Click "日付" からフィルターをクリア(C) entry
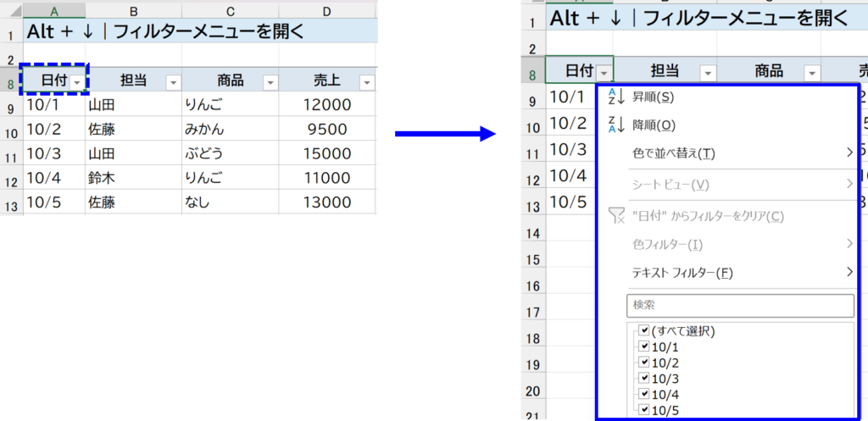868x421 pixels. click(727, 216)
